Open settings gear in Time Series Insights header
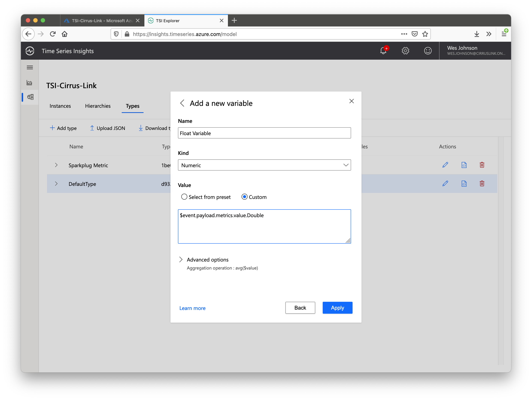This screenshot has width=532, height=400. point(405,51)
